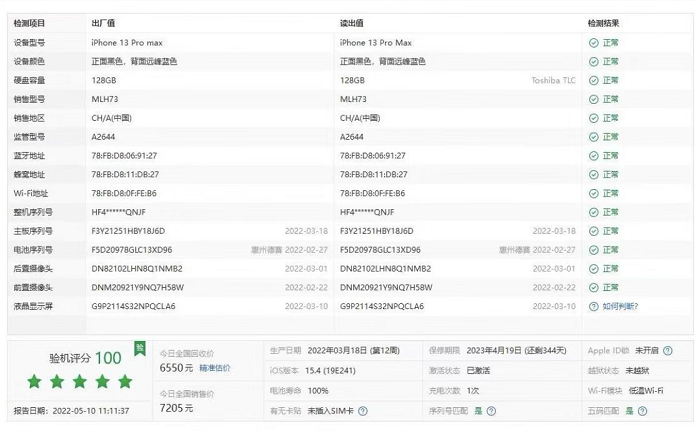Viewport: 696px width, 434px height.
Task: Select 78:FB:D8:0F:FE:B6 in the 出厂值 column
Action: tap(124, 193)
